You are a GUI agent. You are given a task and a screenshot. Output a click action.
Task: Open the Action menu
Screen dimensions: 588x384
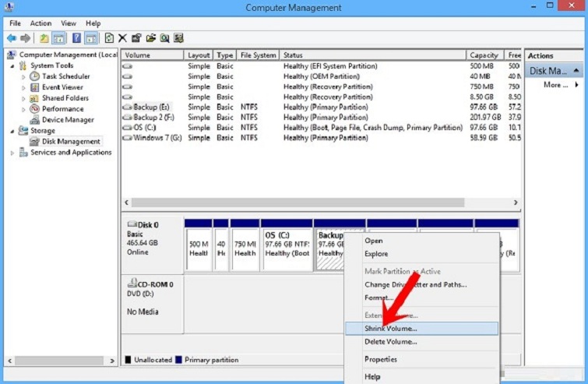tap(40, 23)
